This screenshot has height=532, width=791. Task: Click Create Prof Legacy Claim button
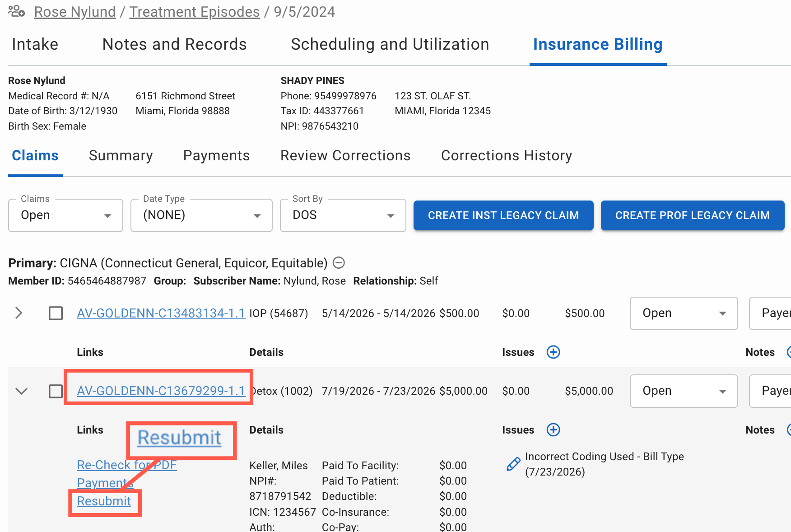pyautogui.click(x=693, y=215)
